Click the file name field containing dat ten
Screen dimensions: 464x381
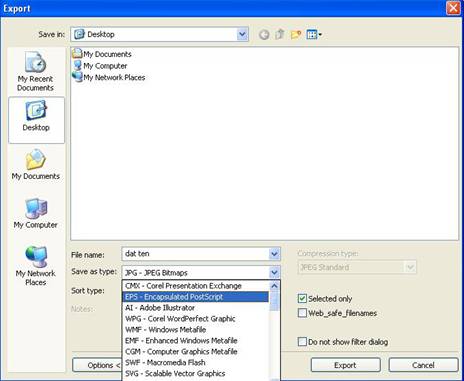196,254
